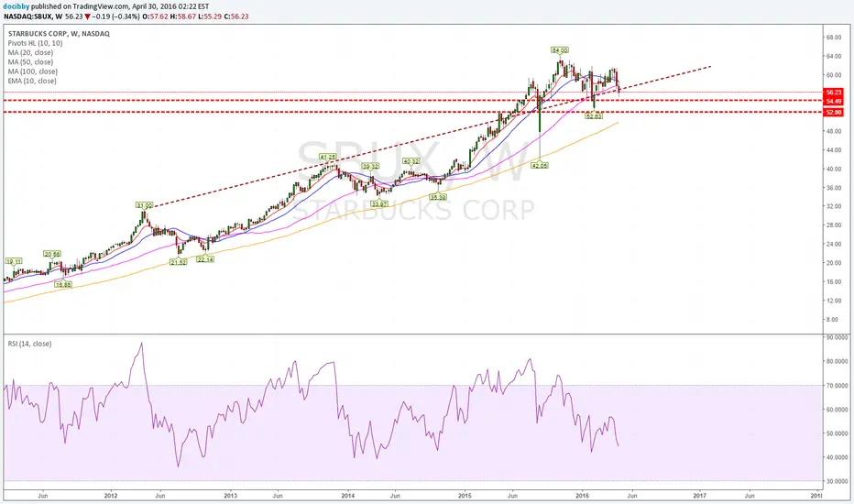Click the 70.0000 RSI axis value
The image size is (854, 504).
[x=838, y=385]
